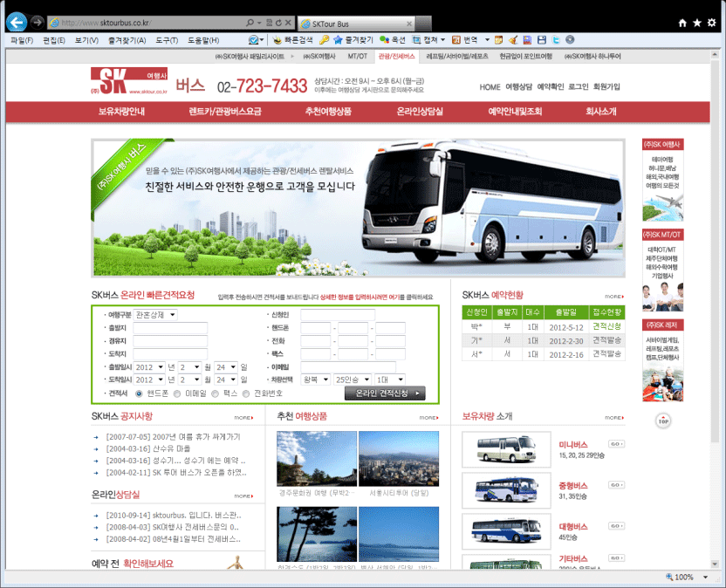Open the 출발일시 month dropdown
The height and width of the screenshot is (588, 726).
tap(190, 367)
